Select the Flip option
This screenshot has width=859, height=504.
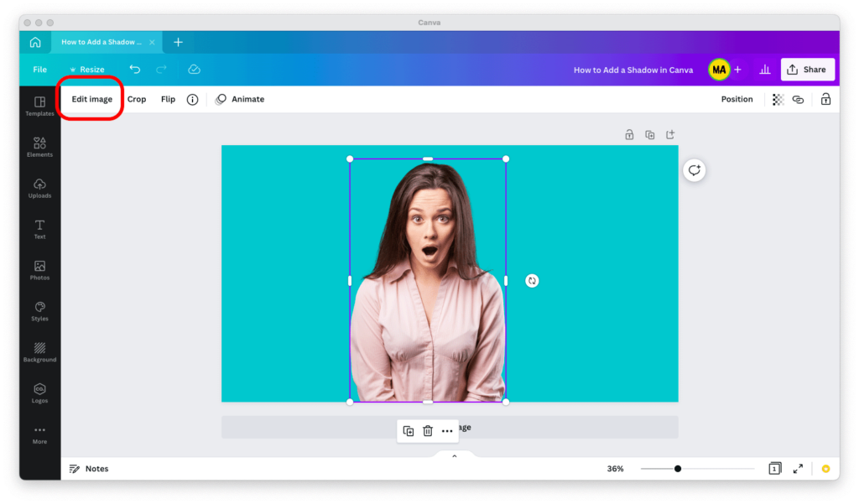coord(168,99)
